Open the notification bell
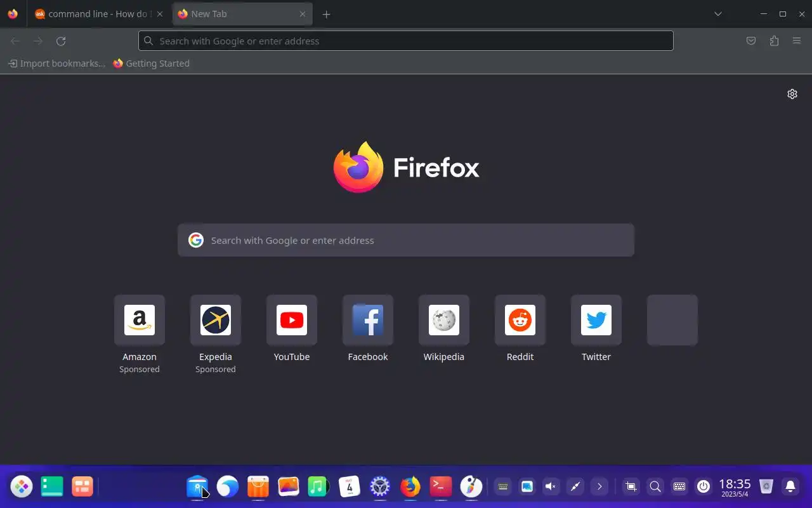The width and height of the screenshot is (812, 508). tap(790, 487)
